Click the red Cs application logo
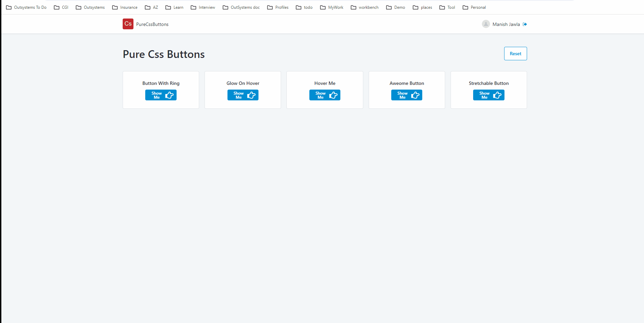644x323 pixels. (x=128, y=24)
